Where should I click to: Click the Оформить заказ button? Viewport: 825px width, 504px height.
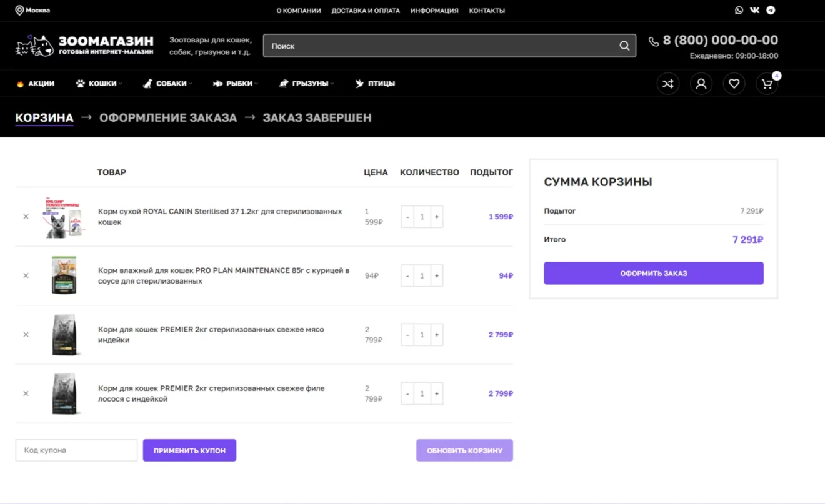[x=654, y=273]
